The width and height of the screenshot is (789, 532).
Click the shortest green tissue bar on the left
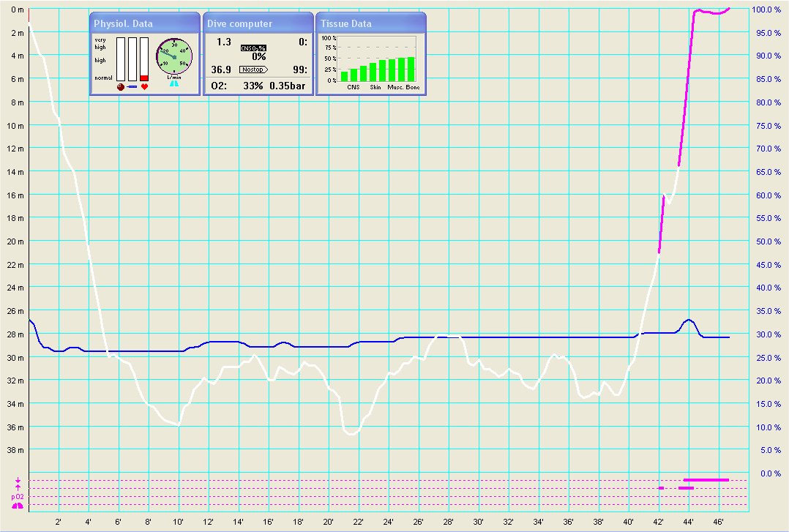(344, 77)
